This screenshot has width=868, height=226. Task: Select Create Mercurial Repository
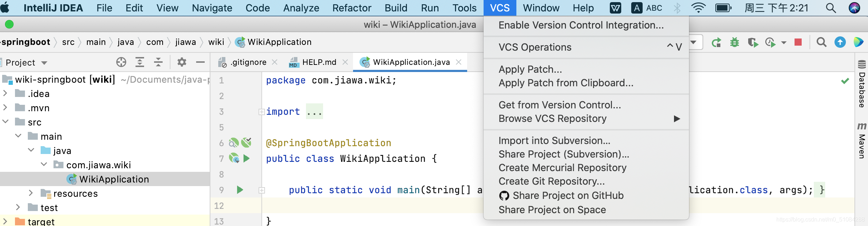(x=586, y=168)
